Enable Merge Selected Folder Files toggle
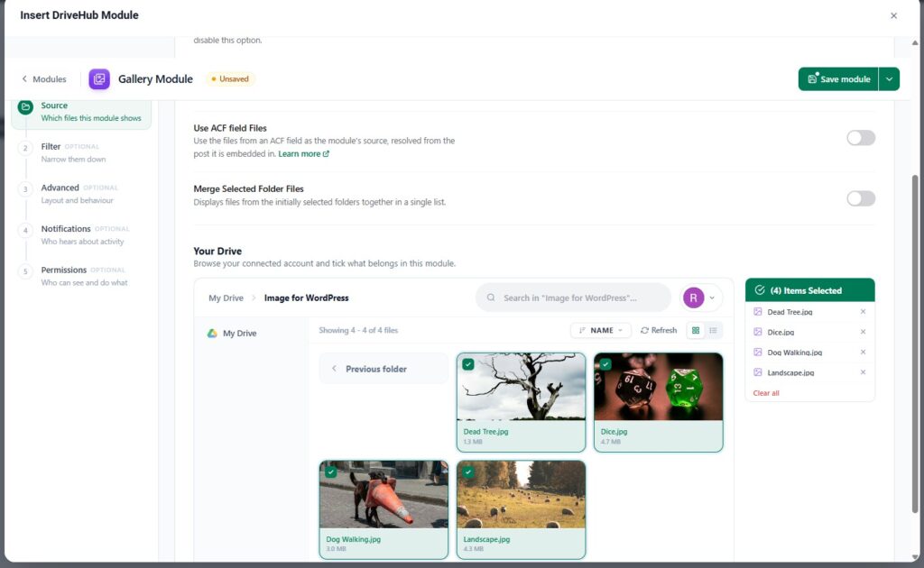 [861, 198]
